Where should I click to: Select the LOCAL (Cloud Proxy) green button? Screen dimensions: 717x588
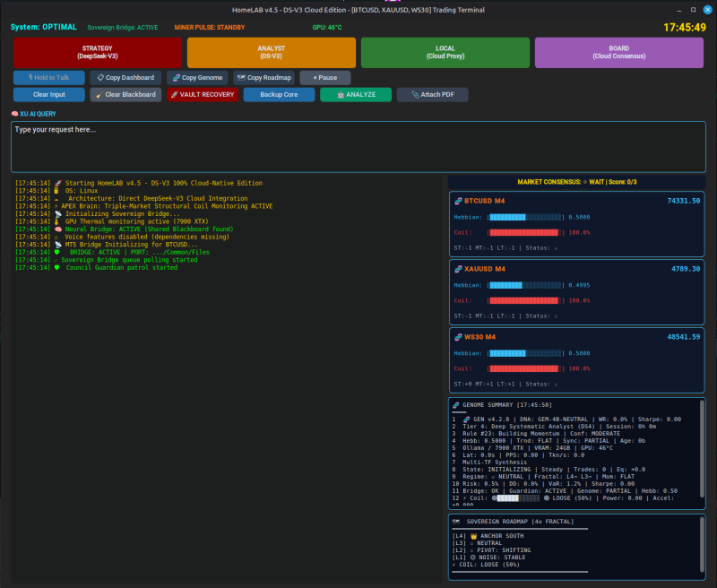click(x=445, y=53)
